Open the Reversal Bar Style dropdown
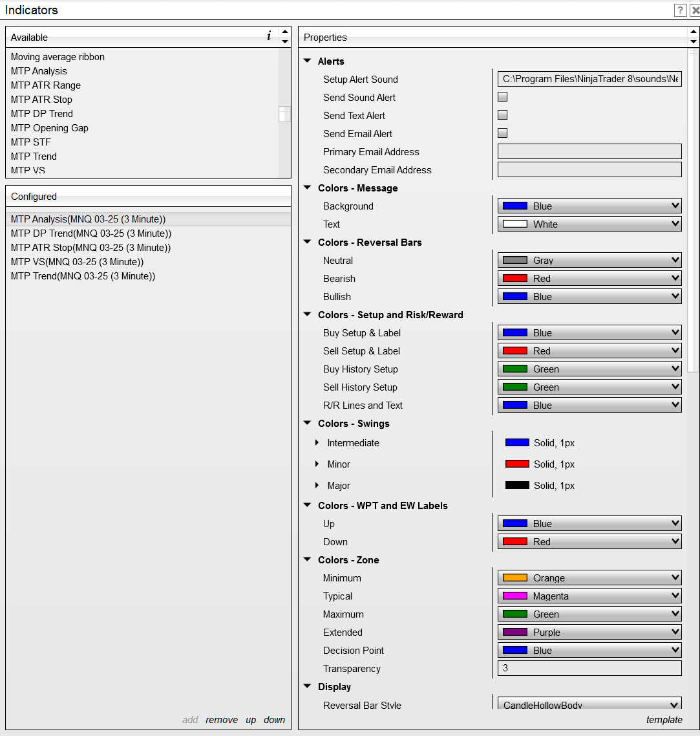 pyautogui.click(x=589, y=705)
